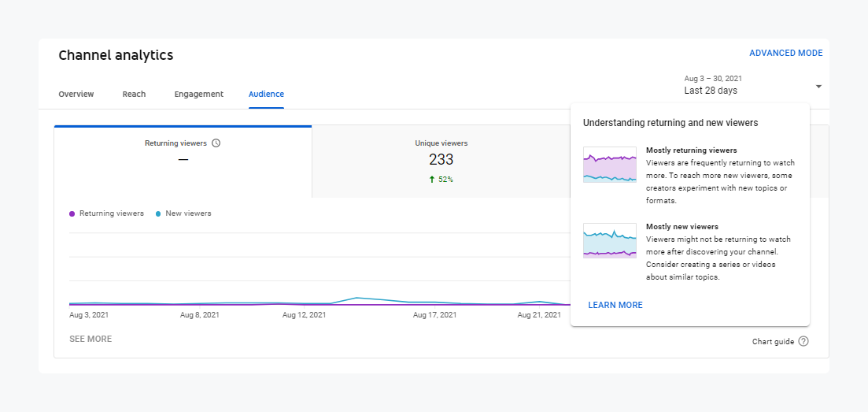
Task: Click the purple Returning viewers legend dot
Action: coord(72,213)
